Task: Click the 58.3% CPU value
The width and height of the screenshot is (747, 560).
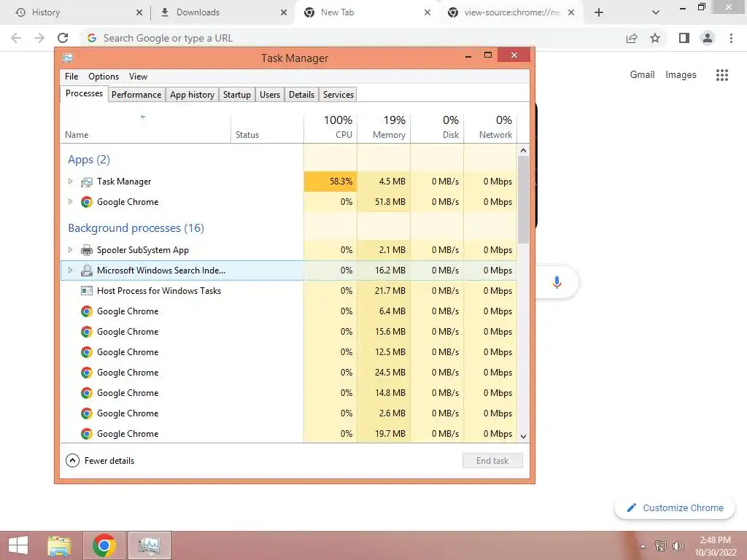Action: (x=330, y=182)
